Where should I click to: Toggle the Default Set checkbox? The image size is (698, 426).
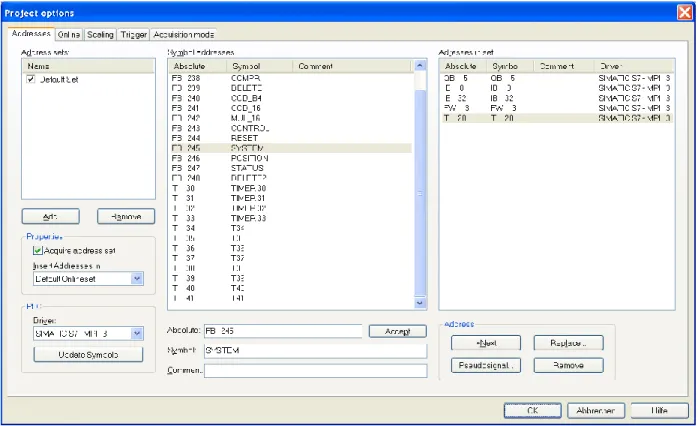pos(31,79)
